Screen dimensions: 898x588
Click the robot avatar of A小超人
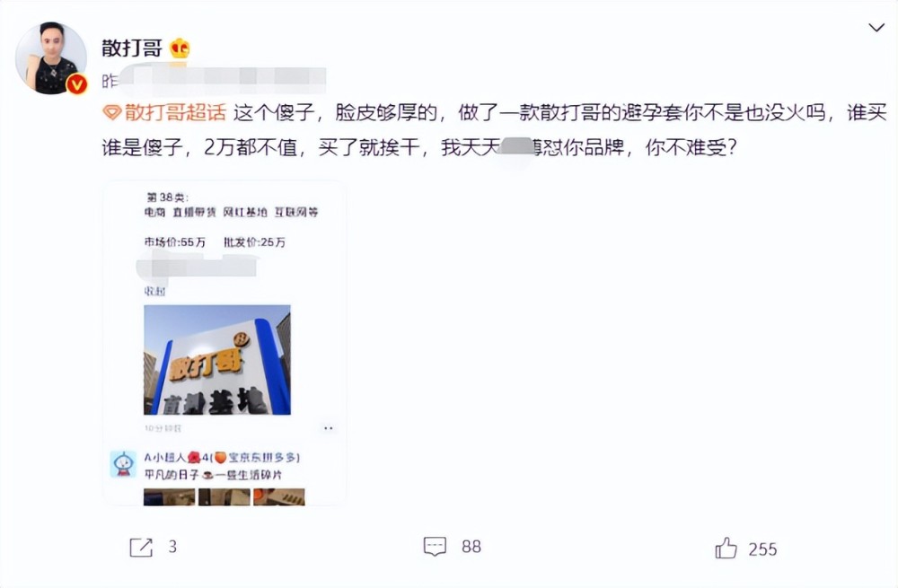(x=123, y=464)
